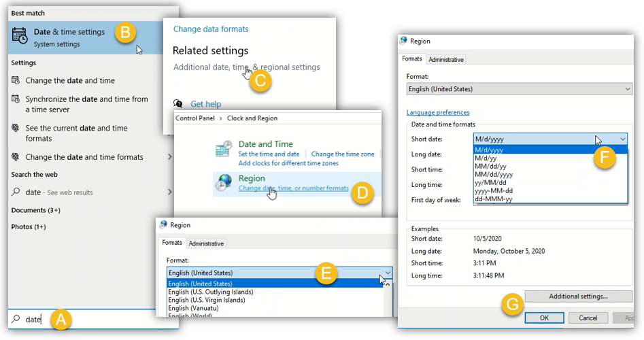Choose dd-MMM-yy short date option
644x340 pixels.
(x=550, y=199)
